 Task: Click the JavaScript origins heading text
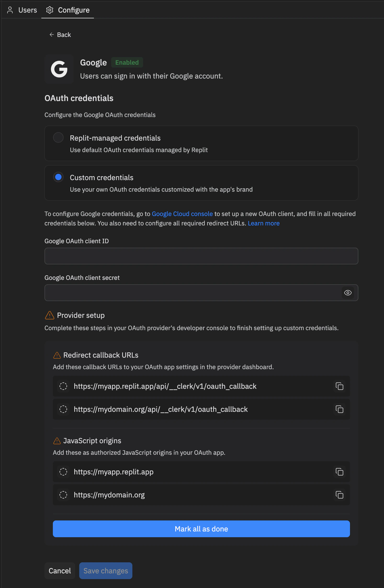click(92, 441)
